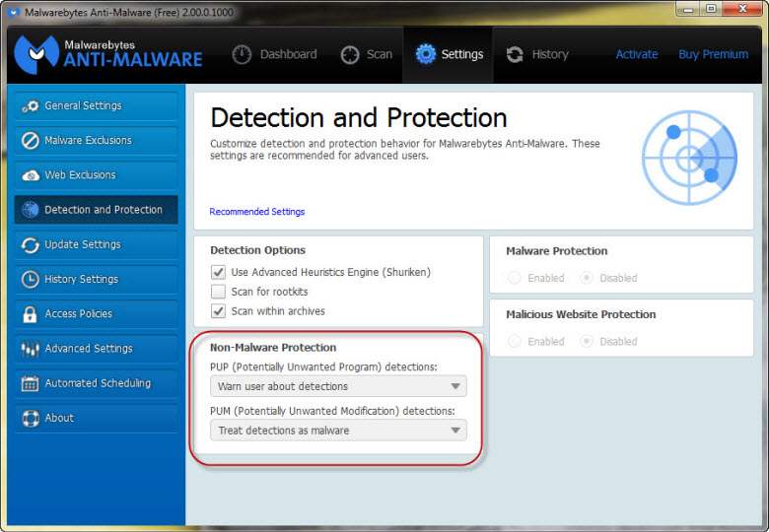
Task: Click the Malwarebytes logo icon
Action: 36,54
